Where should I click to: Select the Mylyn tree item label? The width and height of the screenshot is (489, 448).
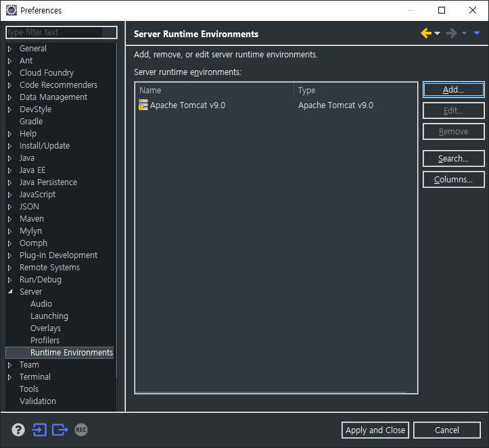30,231
